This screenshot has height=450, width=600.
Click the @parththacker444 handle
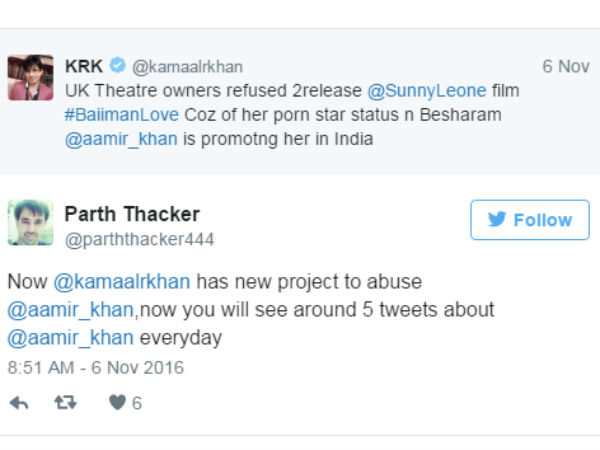(x=139, y=240)
